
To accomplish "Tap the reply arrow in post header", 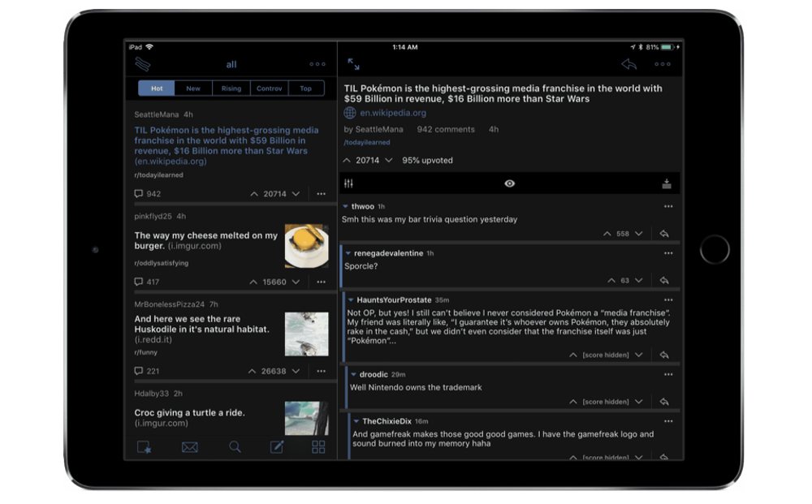I will [628, 64].
